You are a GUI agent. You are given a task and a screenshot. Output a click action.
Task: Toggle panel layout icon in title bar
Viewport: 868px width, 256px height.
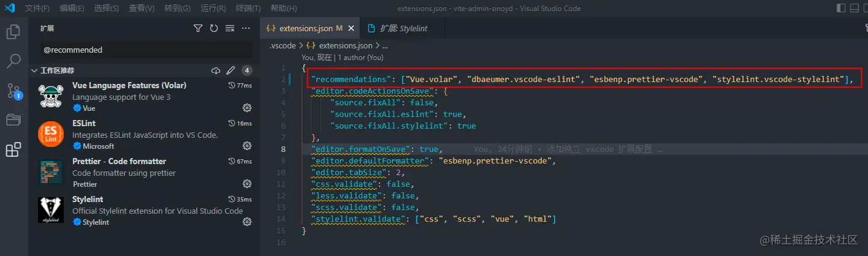(854, 9)
